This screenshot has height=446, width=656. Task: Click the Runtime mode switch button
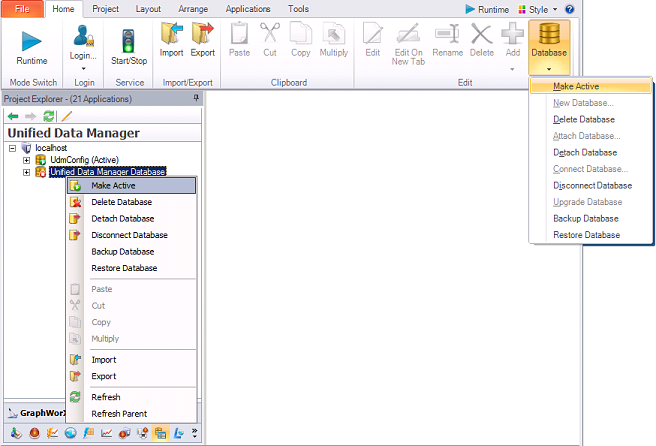(32, 47)
